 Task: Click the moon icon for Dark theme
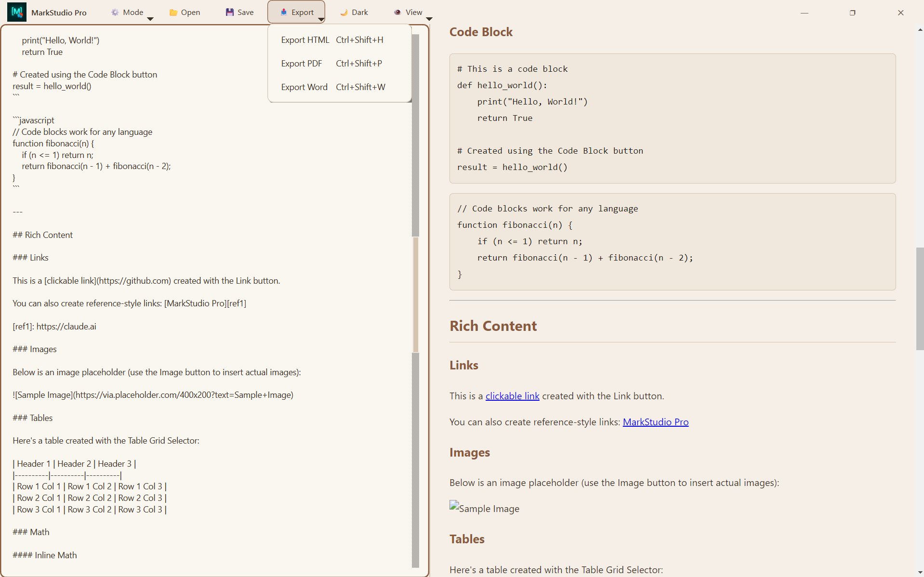click(344, 13)
